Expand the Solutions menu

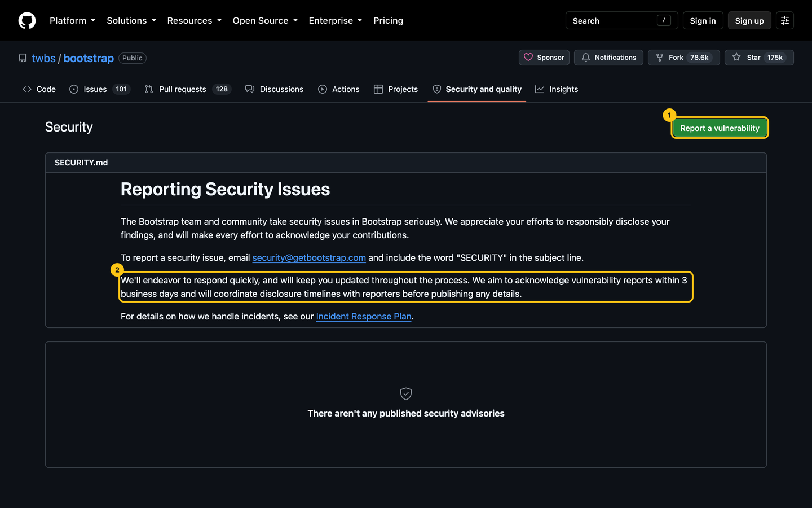(x=131, y=20)
